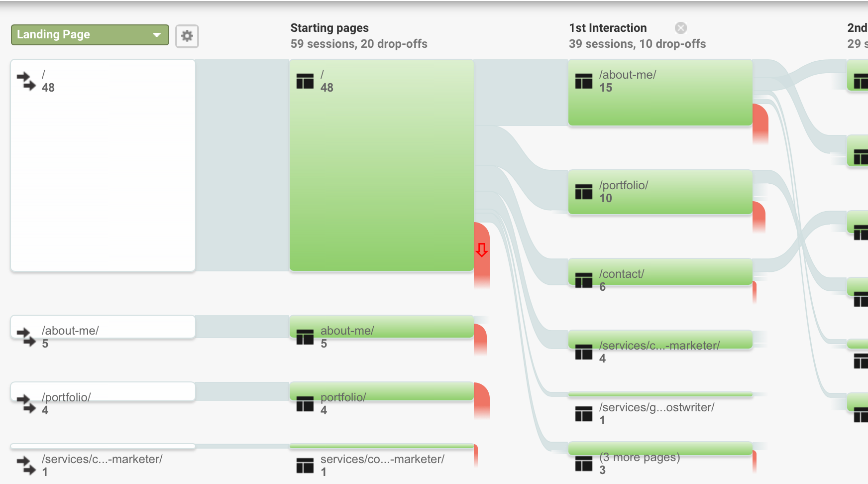Image resolution: width=868 pixels, height=484 pixels.
Task: Click the /portfolio/ node showing 10 sessions
Action: (x=659, y=192)
